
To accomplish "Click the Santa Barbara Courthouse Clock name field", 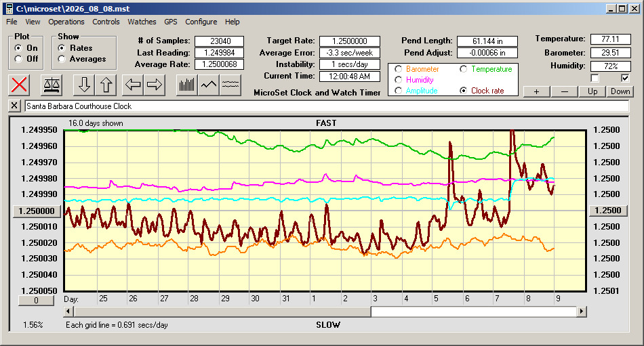I will (327, 106).
